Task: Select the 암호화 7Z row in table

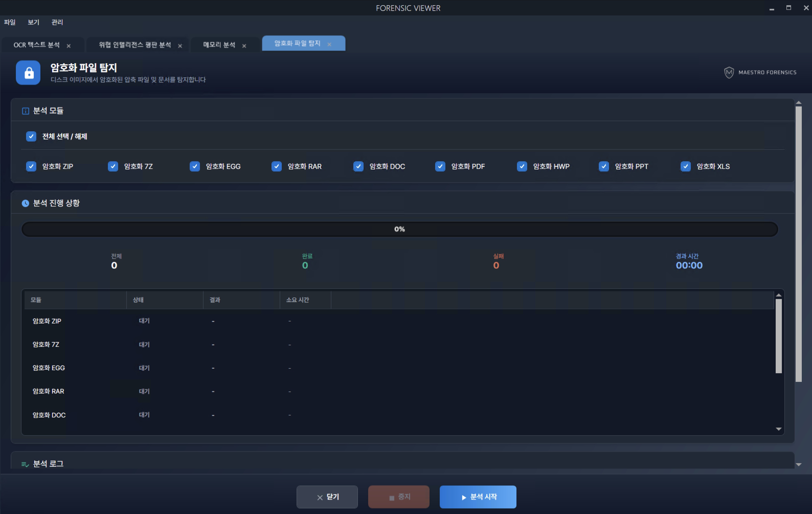Action: tap(399, 344)
